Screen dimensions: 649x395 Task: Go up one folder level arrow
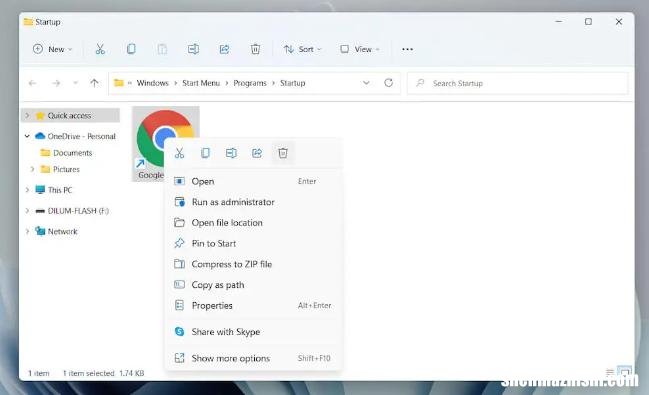coord(94,83)
